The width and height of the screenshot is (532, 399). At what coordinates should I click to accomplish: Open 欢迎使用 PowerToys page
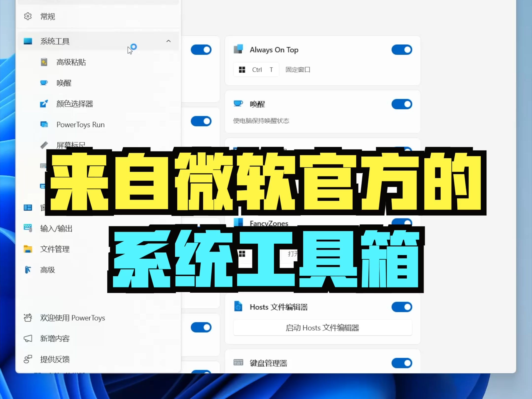(73, 318)
